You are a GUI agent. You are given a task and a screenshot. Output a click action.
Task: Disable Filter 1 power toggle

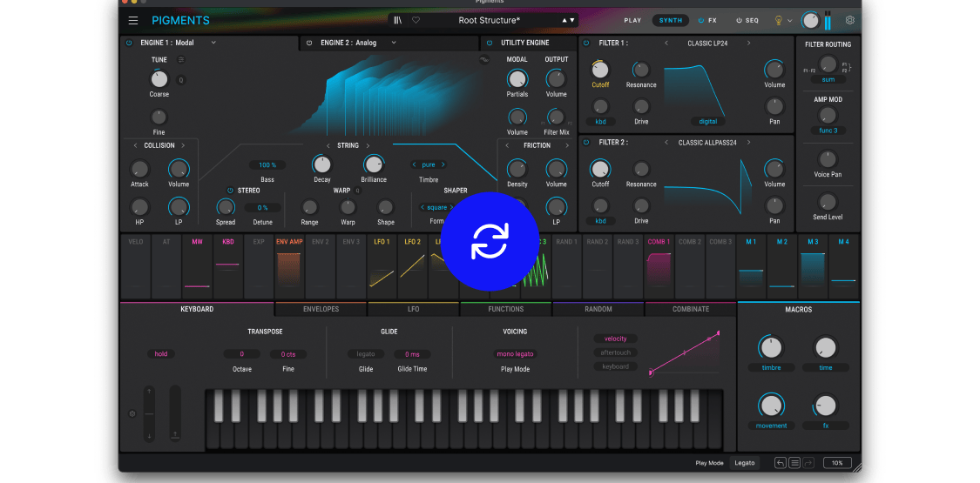(x=586, y=43)
